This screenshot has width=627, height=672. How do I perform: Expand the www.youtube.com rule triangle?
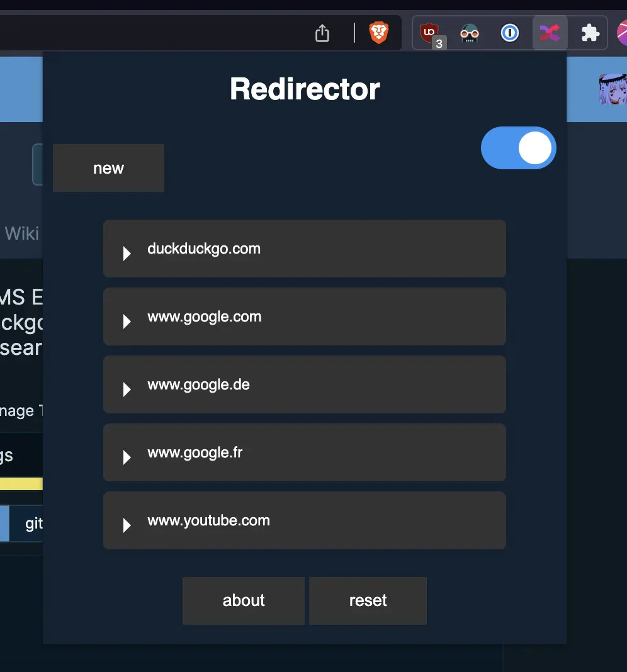point(127,525)
